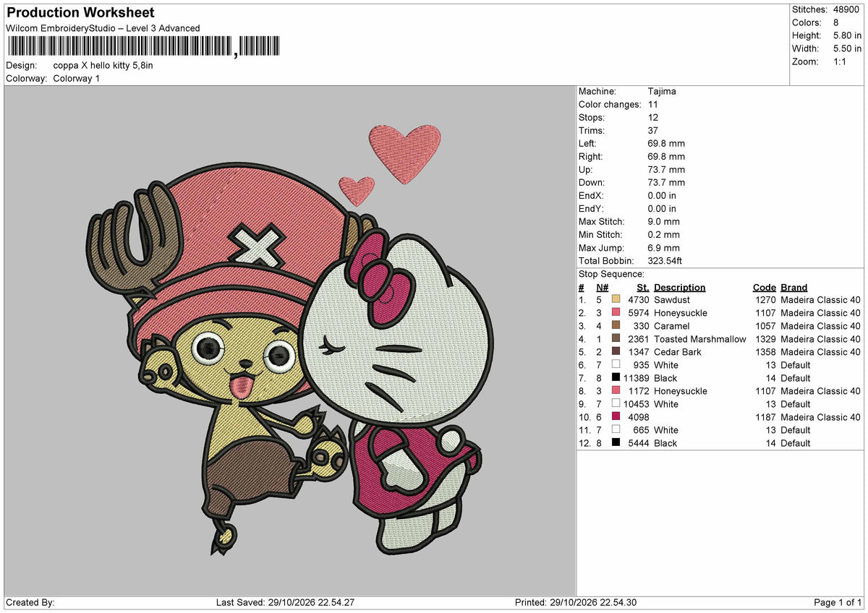868x613 pixels.
Task: Click the 'Description' column header
Action: coord(679,287)
